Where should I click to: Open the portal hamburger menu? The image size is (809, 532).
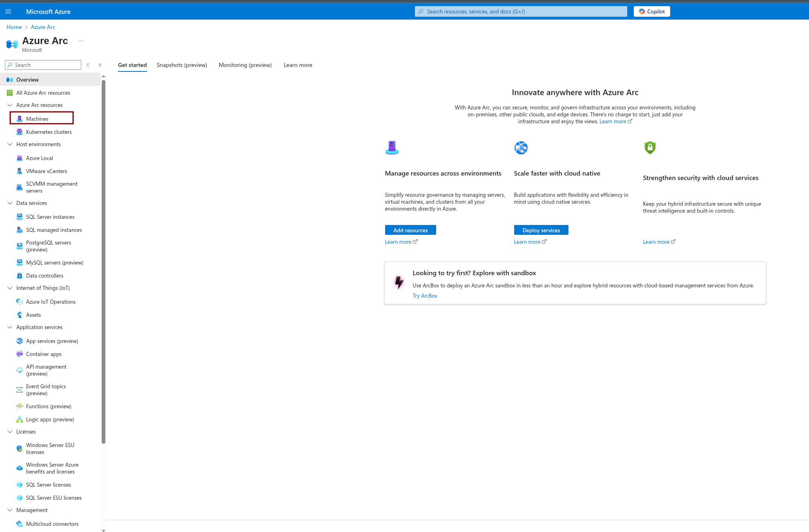(8, 11)
